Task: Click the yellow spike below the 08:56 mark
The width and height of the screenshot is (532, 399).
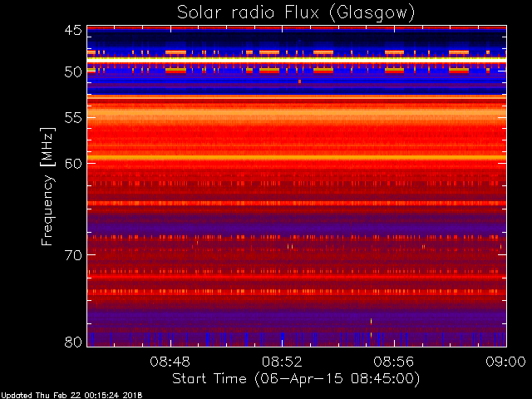Action: tap(372, 321)
